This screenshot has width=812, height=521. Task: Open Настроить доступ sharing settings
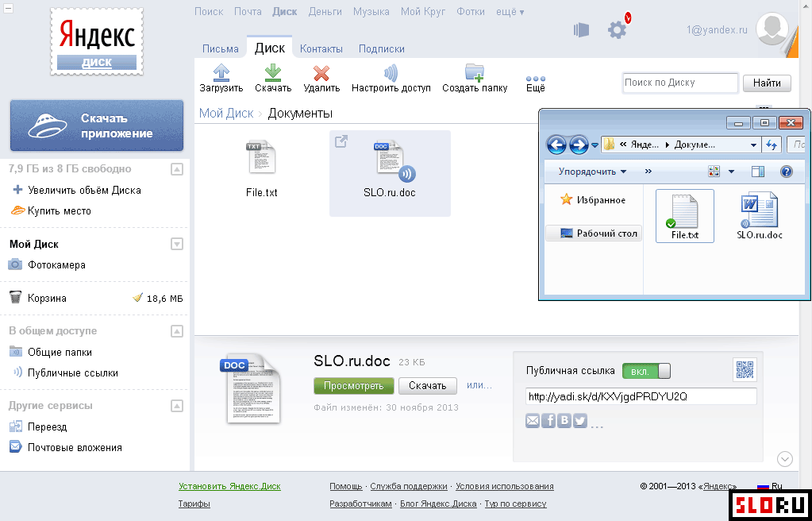point(391,74)
